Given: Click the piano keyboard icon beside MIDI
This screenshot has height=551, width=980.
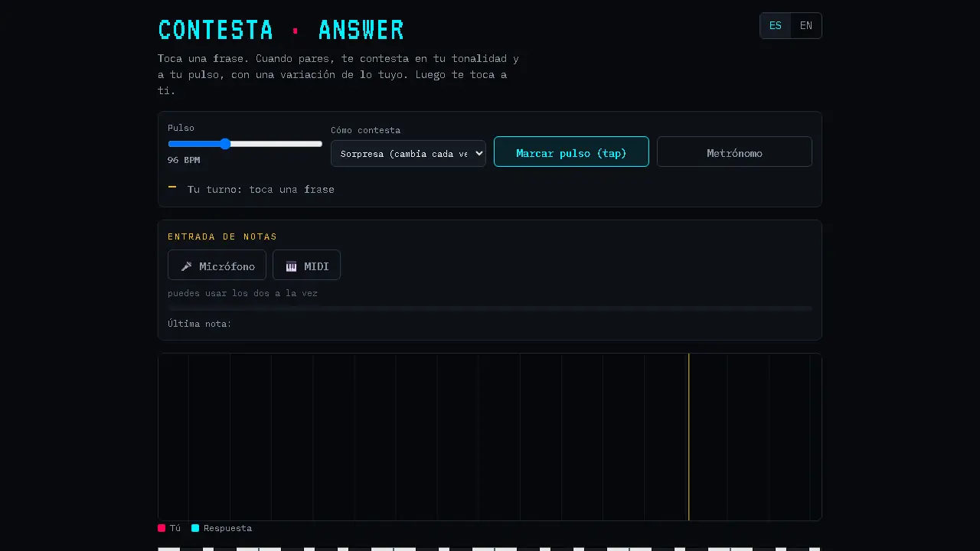Looking at the screenshot, I should (291, 266).
